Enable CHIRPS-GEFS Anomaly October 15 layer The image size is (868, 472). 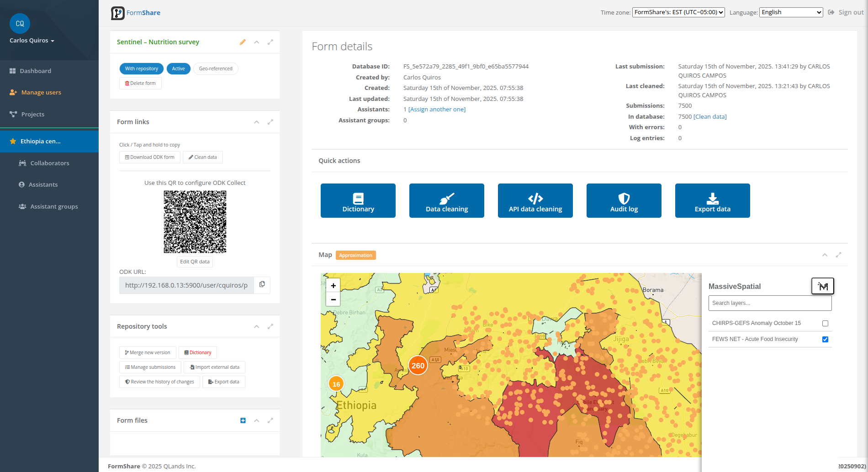(825, 323)
